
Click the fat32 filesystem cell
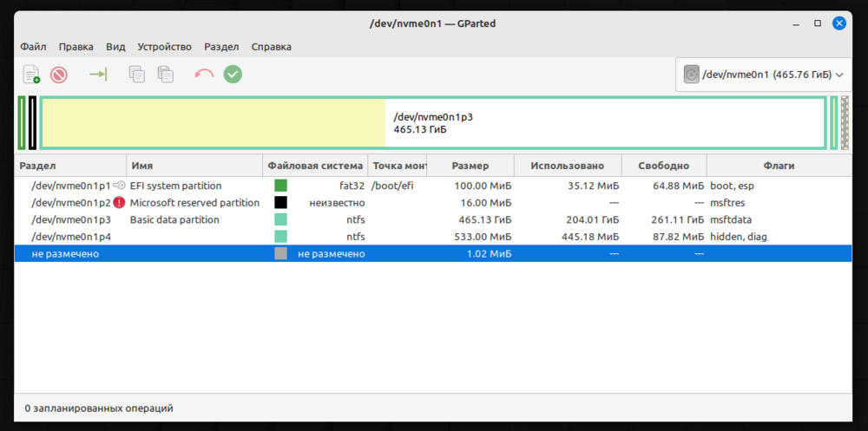coord(352,186)
